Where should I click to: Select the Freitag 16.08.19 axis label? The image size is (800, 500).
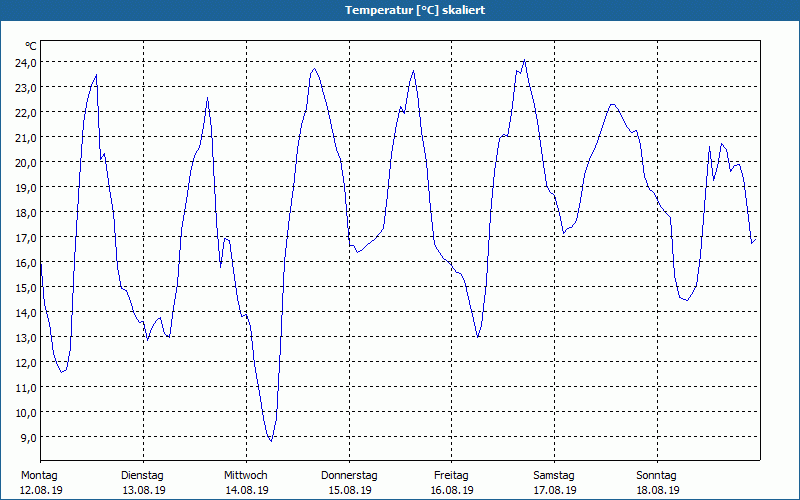click(452, 483)
